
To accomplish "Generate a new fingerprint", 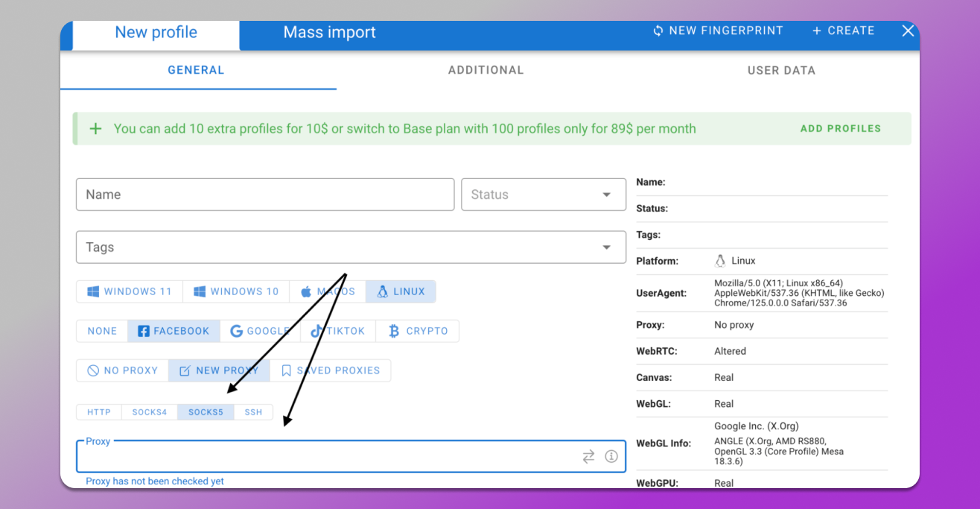I will click(718, 31).
